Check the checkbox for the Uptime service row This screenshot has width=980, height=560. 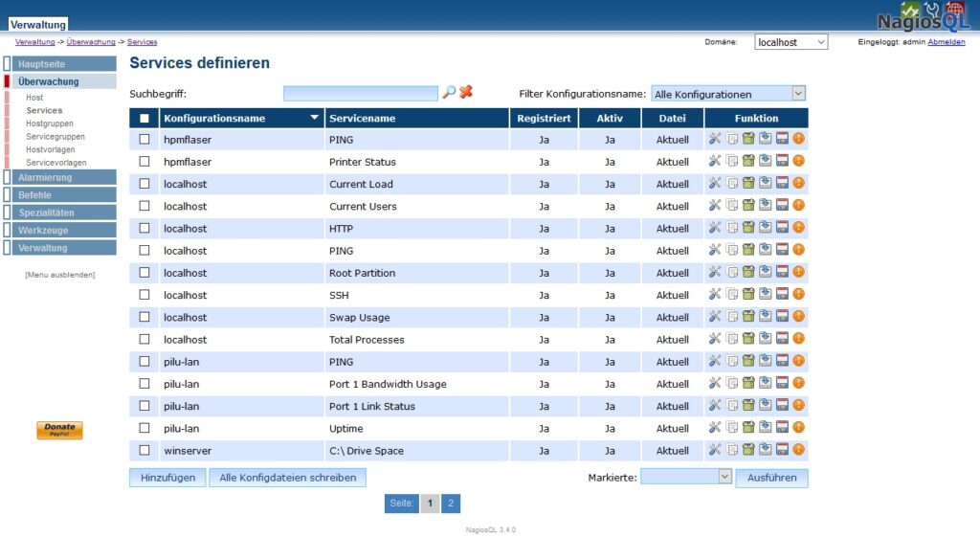point(145,428)
